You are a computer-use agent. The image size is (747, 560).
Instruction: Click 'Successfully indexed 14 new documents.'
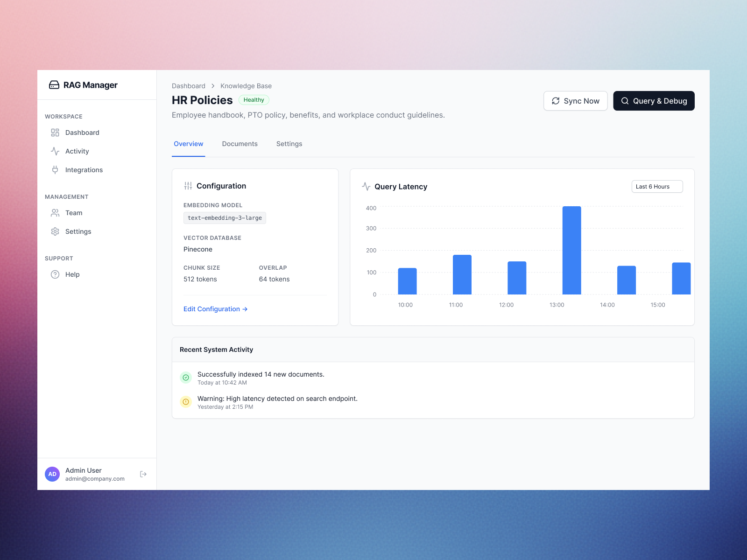click(x=261, y=374)
